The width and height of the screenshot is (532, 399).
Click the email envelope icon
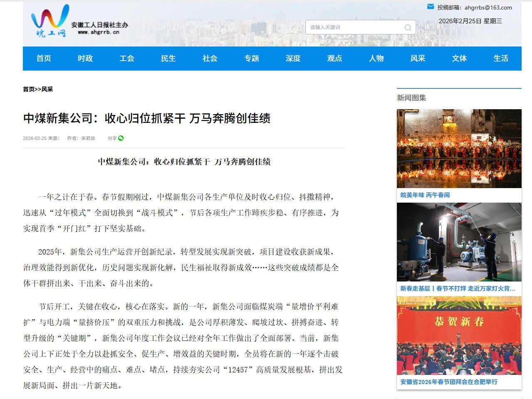click(x=431, y=7)
